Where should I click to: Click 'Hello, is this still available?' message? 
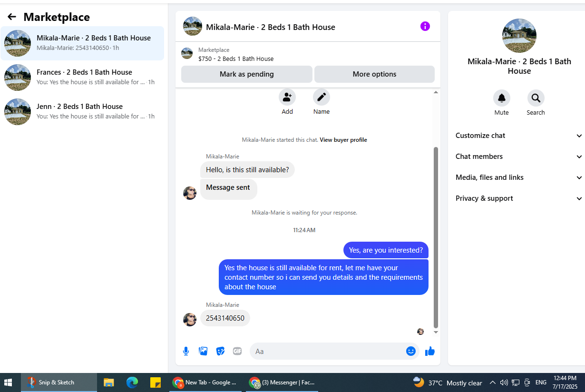point(247,170)
